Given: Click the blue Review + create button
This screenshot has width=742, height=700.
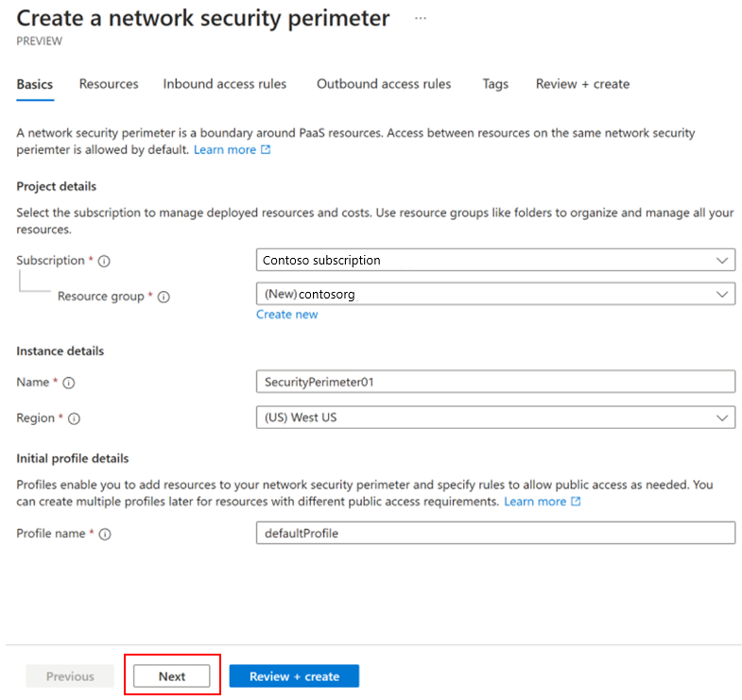Looking at the screenshot, I should (x=294, y=676).
